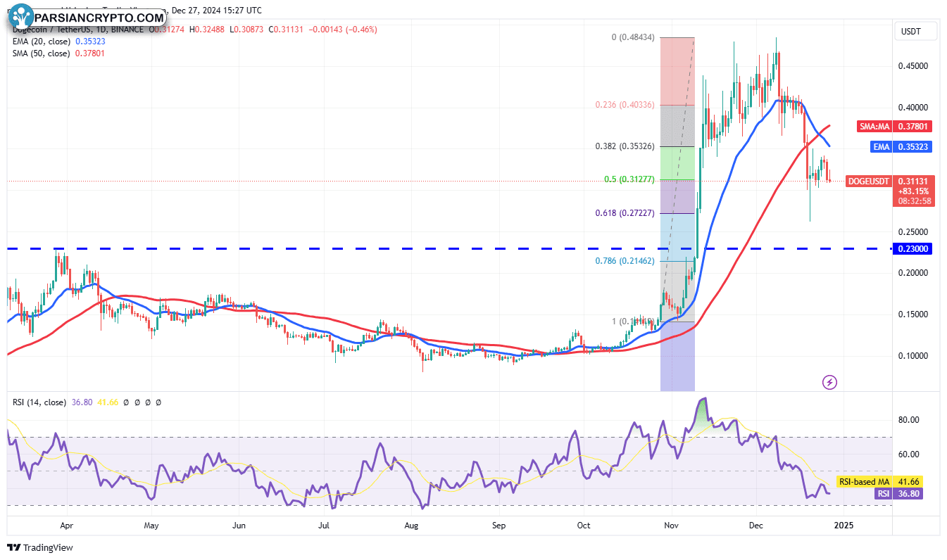The image size is (947, 560).
Task: Click the 0.40000 price axis value
Action: [912, 108]
